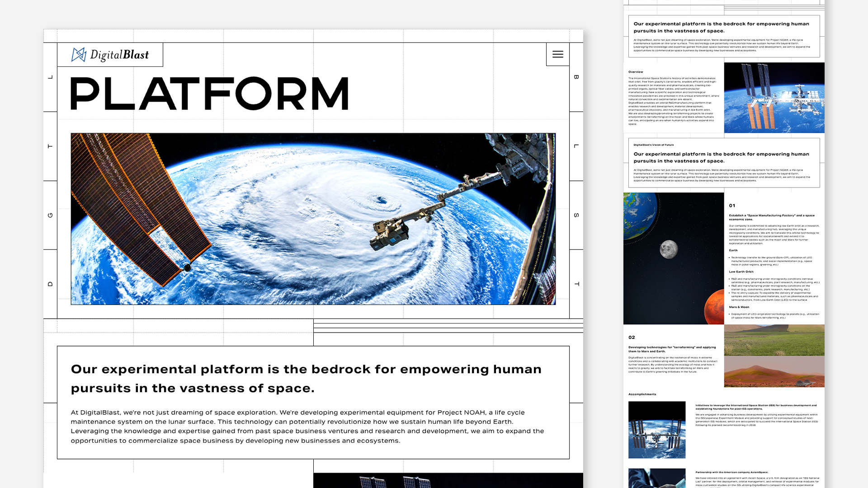This screenshot has height=488, width=868.
Task: Open the space station image beside Overview
Action: (x=774, y=98)
